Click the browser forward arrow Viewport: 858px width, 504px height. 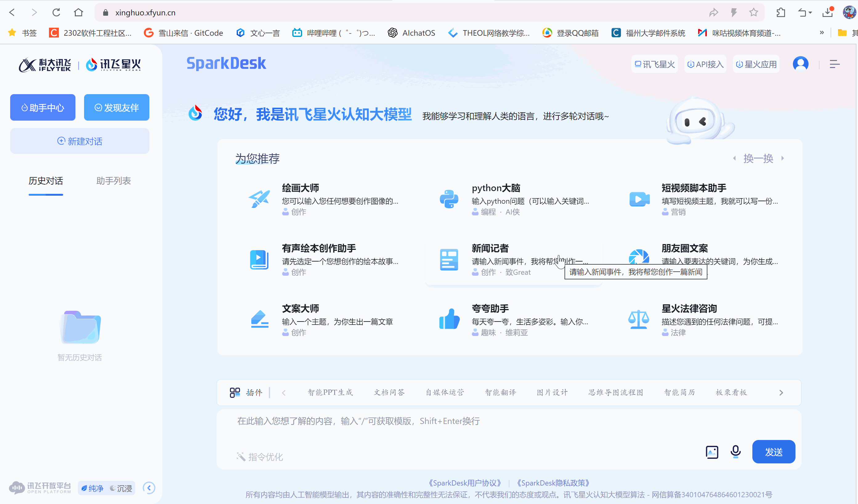click(x=34, y=13)
